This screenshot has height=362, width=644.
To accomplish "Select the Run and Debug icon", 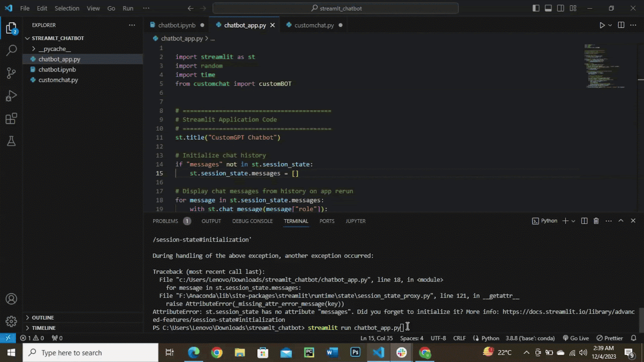I will pyautogui.click(x=11, y=95).
